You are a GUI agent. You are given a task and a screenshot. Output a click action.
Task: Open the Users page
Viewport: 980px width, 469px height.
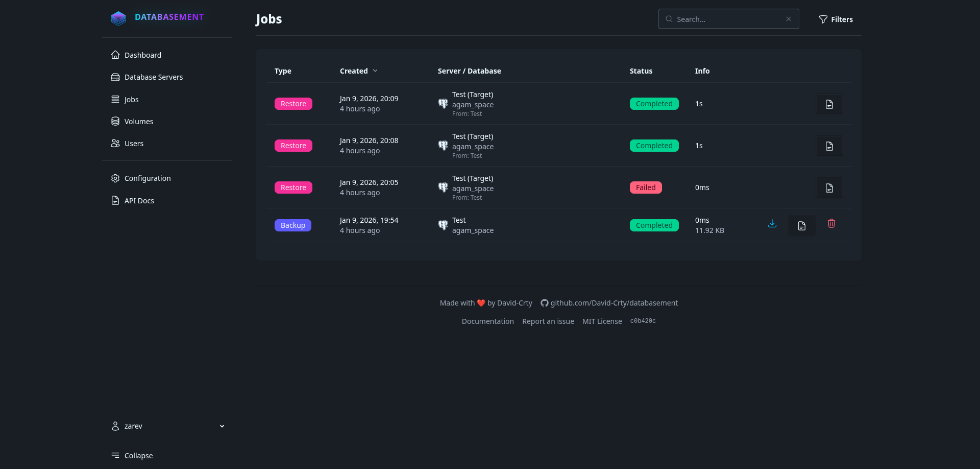click(134, 144)
